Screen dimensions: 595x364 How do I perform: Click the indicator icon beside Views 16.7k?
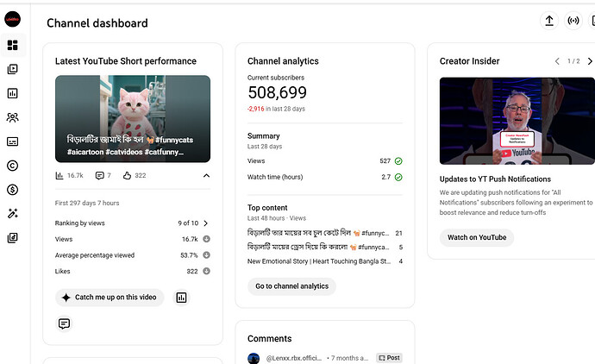(206, 239)
